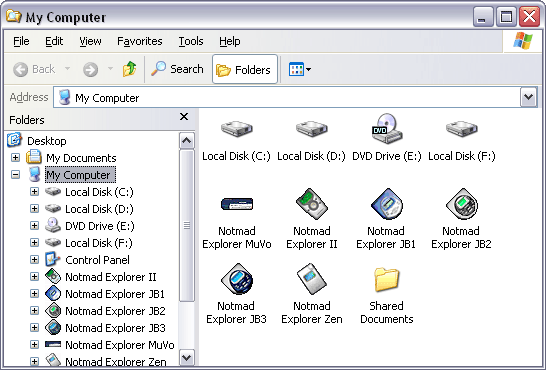546x370 pixels.
Task: Open the Tools menu
Action: (x=191, y=41)
